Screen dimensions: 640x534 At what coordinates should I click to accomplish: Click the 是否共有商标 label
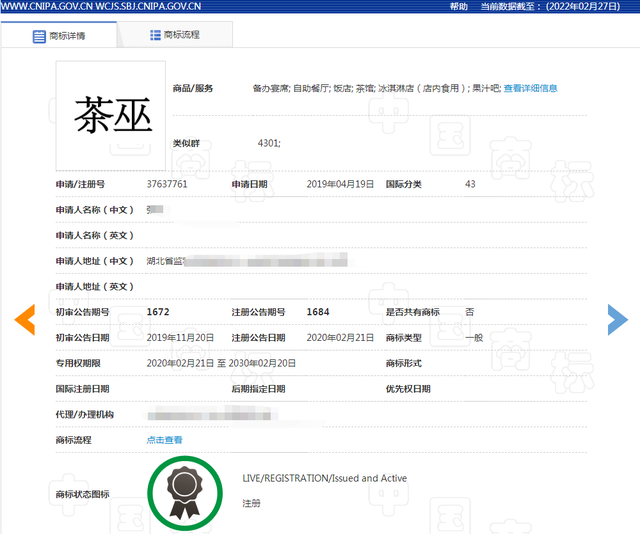click(413, 312)
